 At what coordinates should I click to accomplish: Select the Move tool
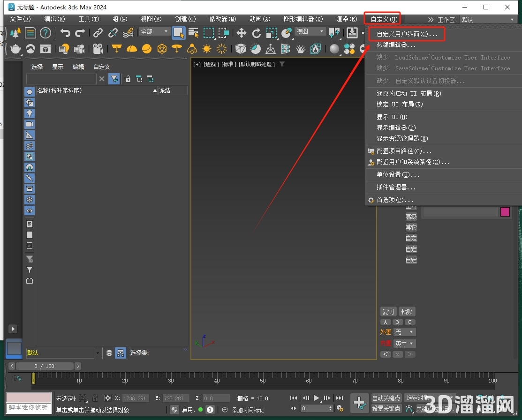click(242, 33)
